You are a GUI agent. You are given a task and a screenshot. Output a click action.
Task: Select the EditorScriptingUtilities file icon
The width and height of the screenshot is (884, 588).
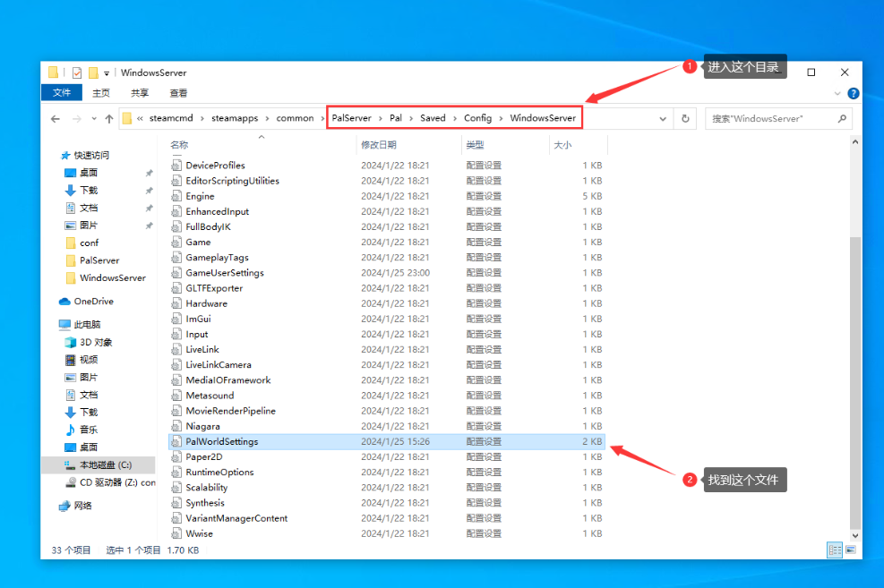(176, 180)
